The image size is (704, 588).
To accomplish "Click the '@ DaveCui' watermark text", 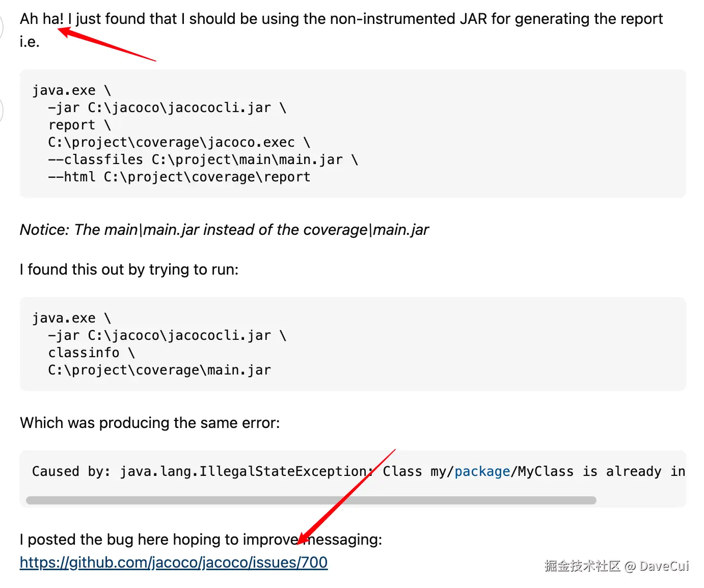I will pos(656,566).
